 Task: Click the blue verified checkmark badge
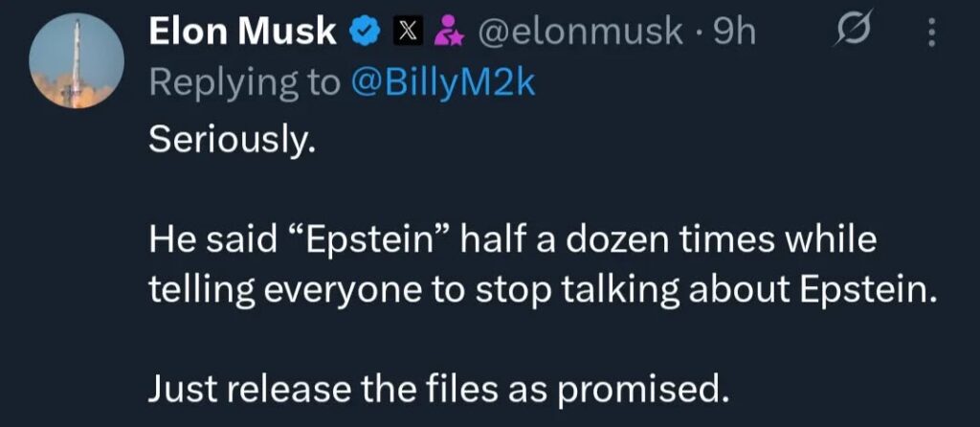[366, 34]
